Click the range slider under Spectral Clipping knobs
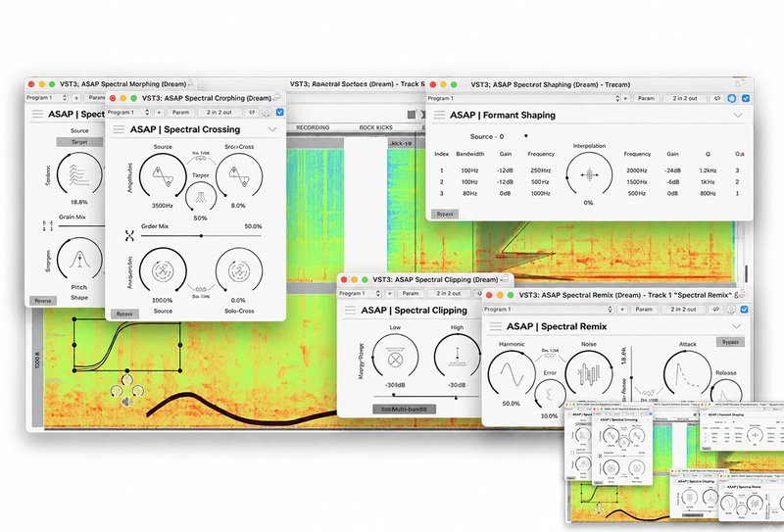784x532 pixels. 424,396
